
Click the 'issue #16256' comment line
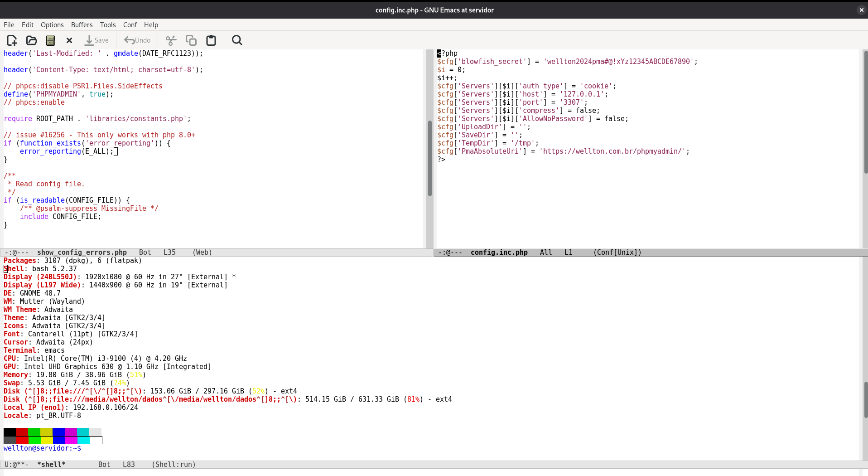click(99, 135)
